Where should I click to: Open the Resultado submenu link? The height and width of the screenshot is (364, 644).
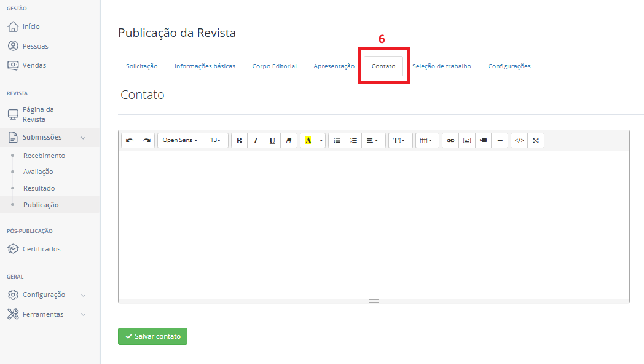39,188
